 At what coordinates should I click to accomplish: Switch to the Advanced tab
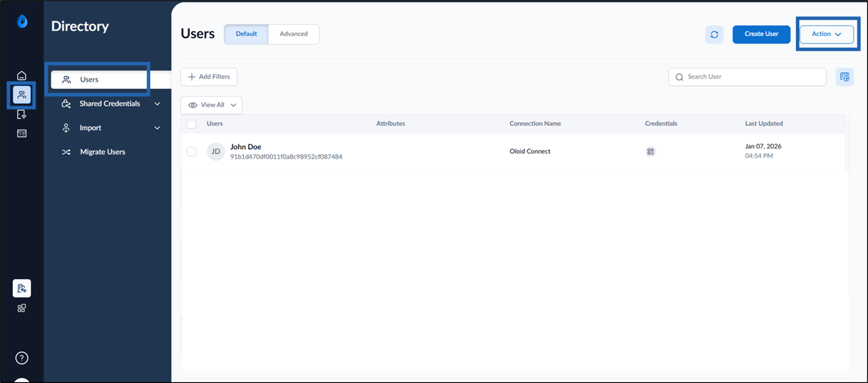tap(294, 34)
